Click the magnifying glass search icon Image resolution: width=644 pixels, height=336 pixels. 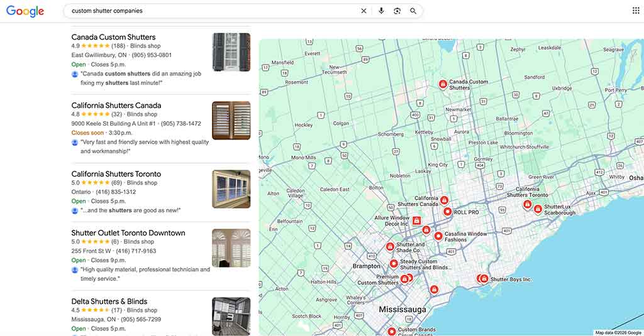(413, 11)
